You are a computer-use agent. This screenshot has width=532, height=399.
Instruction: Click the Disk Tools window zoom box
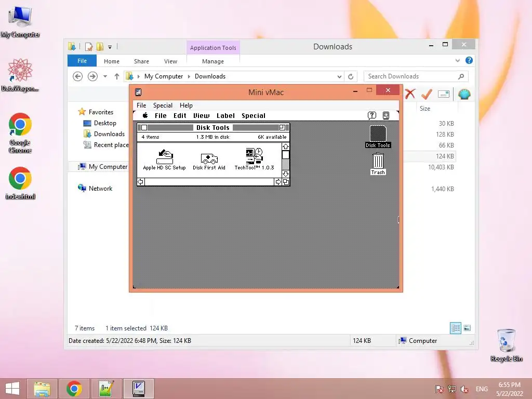pos(282,128)
